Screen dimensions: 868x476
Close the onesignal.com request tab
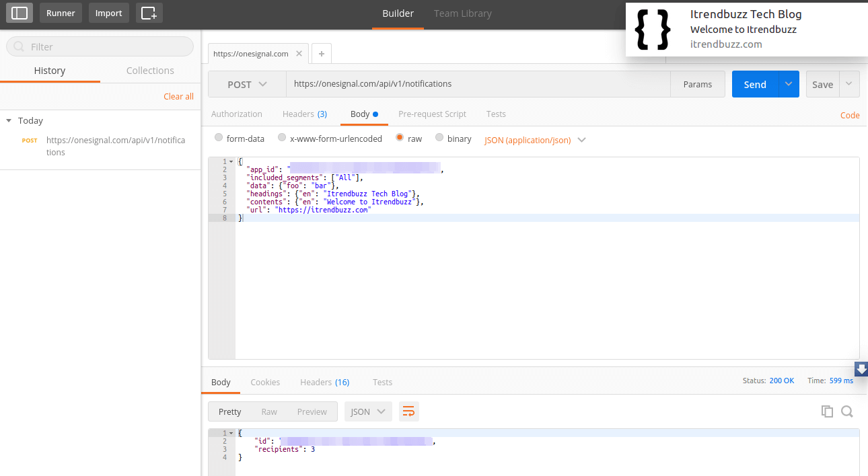[299, 54]
